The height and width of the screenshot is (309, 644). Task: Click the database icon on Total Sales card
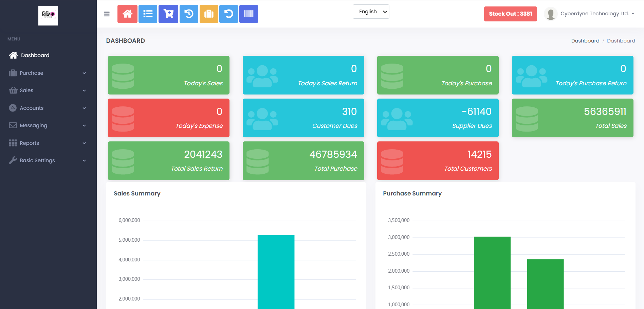tap(527, 119)
